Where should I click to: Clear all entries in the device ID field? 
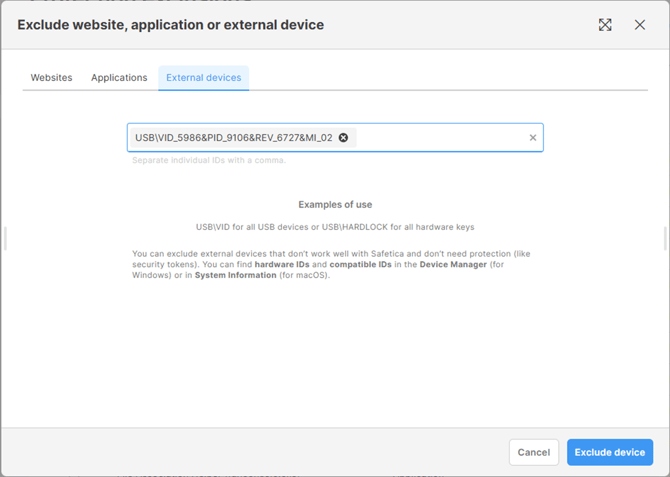[x=533, y=138]
